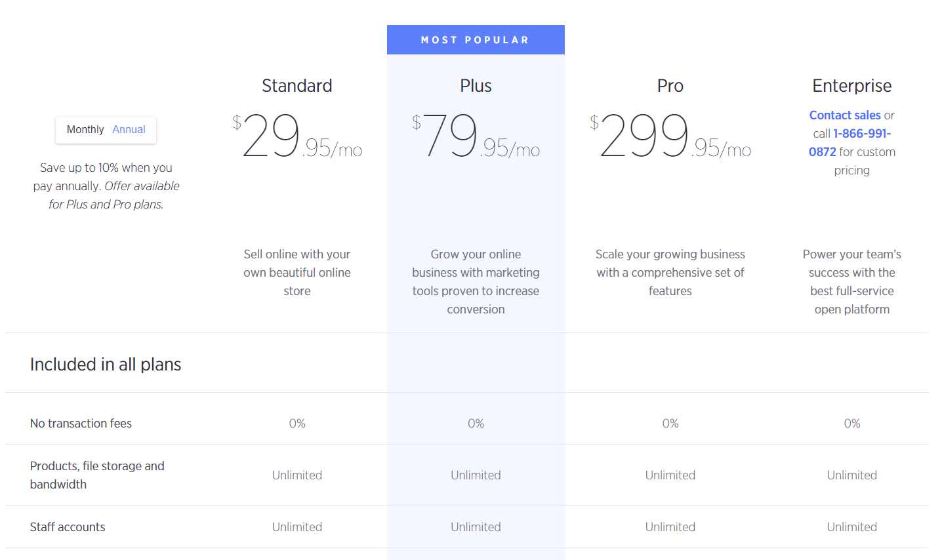This screenshot has height=560, width=942.
Task: Select the Enterprise plan heading
Action: pyautogui.click(x=851, y=86)
